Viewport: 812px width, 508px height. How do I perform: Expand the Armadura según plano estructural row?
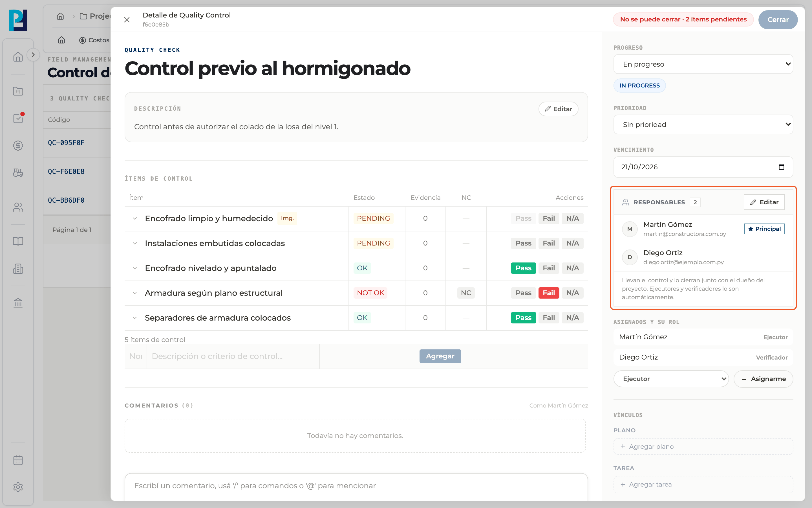(135, 293)
